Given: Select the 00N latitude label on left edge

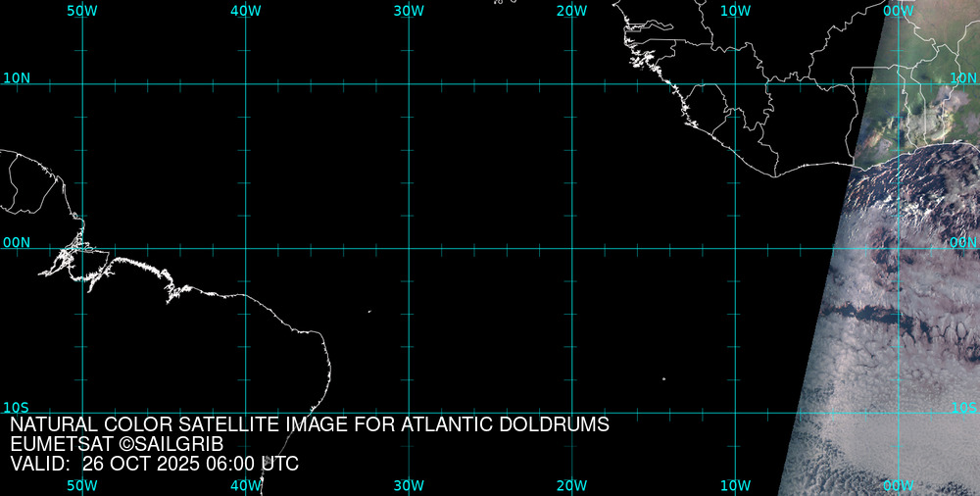Looking at the screenshot, I should coord(16,242).
